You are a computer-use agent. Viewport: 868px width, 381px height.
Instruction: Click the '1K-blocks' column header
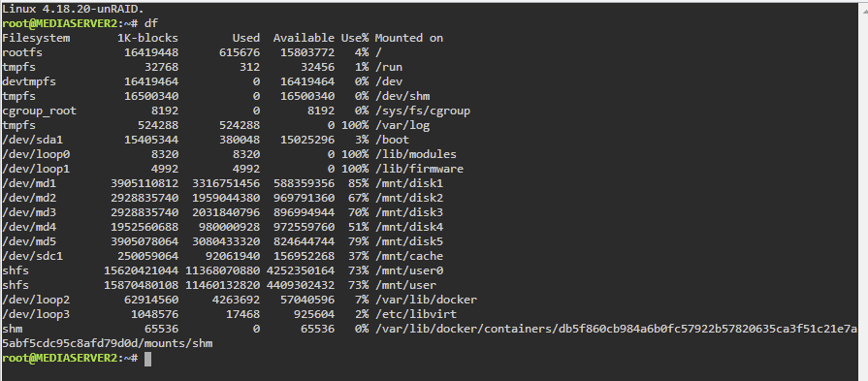[147, 38]
